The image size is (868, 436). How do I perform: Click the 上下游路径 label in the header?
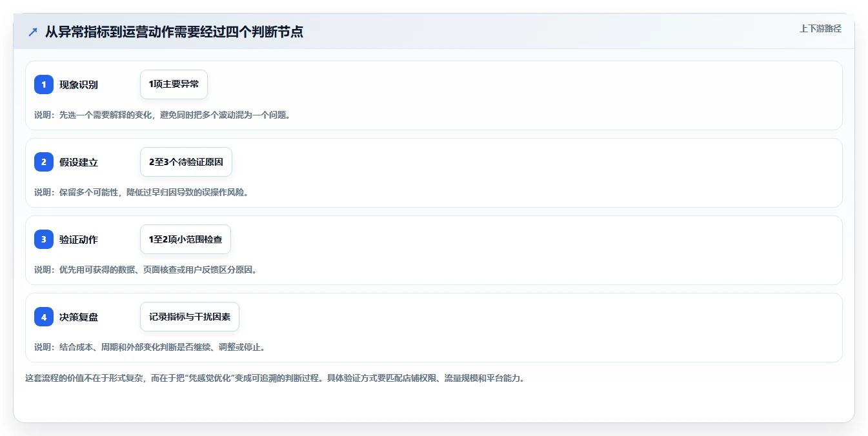coord(820,28)
